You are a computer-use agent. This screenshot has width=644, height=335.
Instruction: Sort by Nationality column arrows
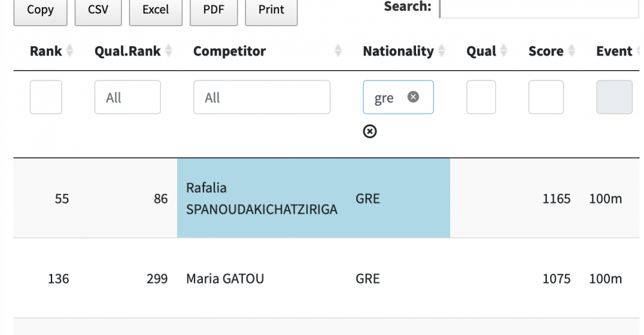442,52
